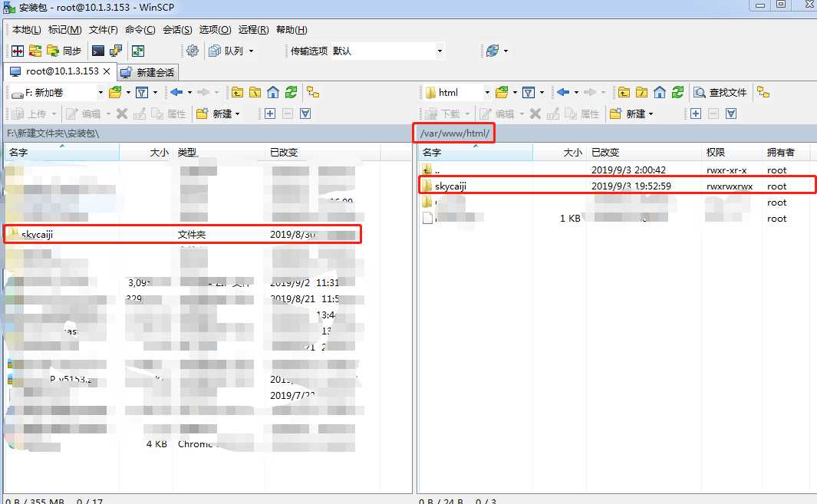Viewport: 817px width, 504px height.
Task: Close the root@10.1.3.153 session tab
Action: pyautogui.click(x=107, y=71)
